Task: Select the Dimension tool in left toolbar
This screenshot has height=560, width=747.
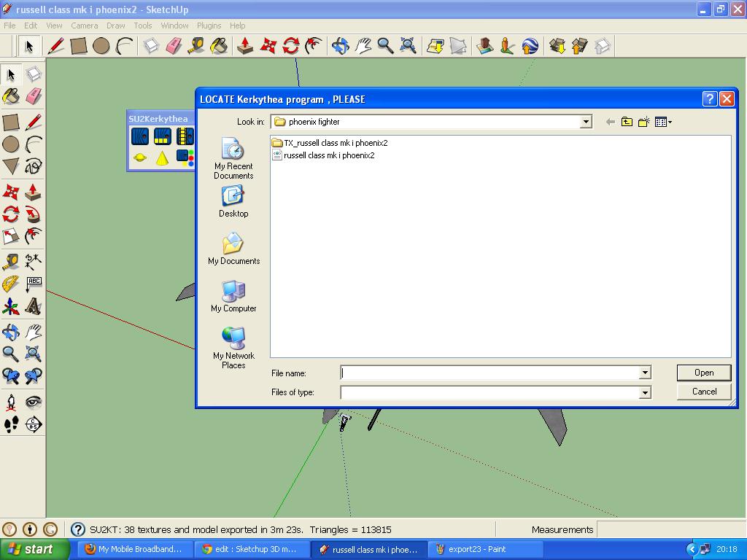Action: pyautogui.click(x=34, y=262)
